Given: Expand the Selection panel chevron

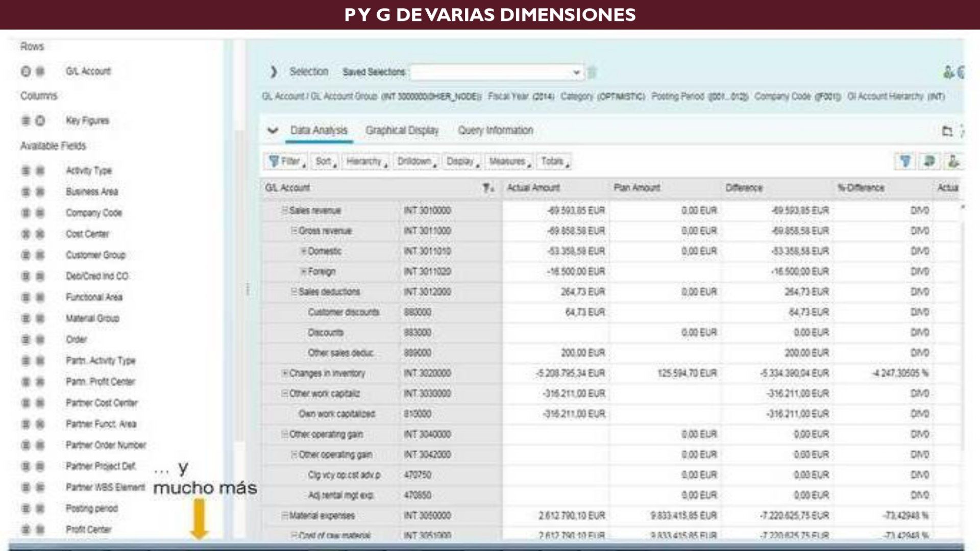Looking at the screenshot, I should pyautogui.click(x=274, y=72).
